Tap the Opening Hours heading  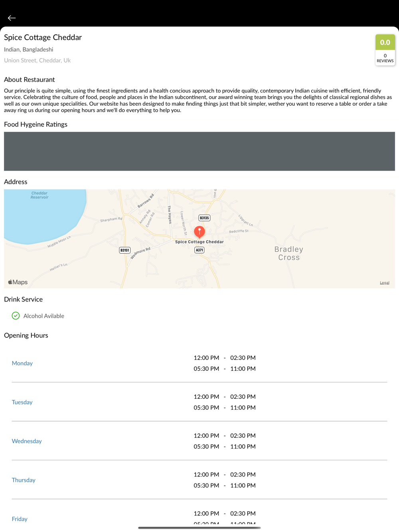point(26,335)
